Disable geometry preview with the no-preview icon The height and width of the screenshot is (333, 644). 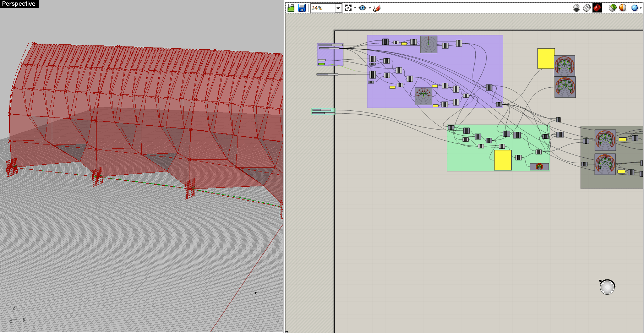577,8
